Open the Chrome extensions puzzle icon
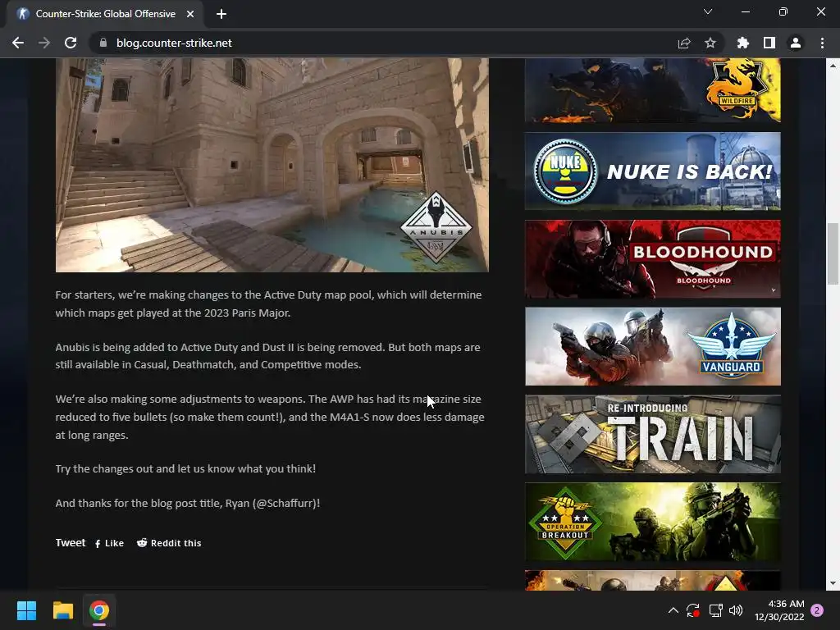Viewport: 840px width, 630px height. [743, 43]
